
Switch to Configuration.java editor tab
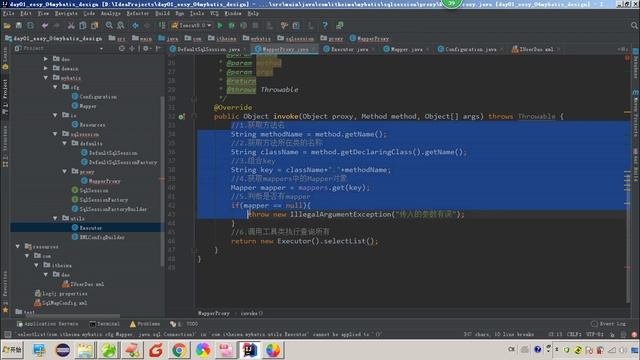(470, 49)
